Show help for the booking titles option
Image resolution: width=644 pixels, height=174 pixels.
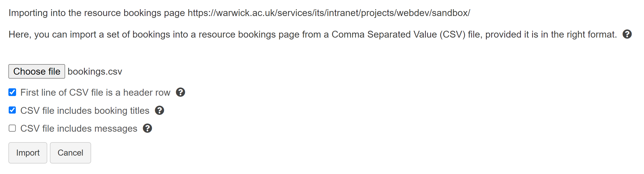click(159, 110)
